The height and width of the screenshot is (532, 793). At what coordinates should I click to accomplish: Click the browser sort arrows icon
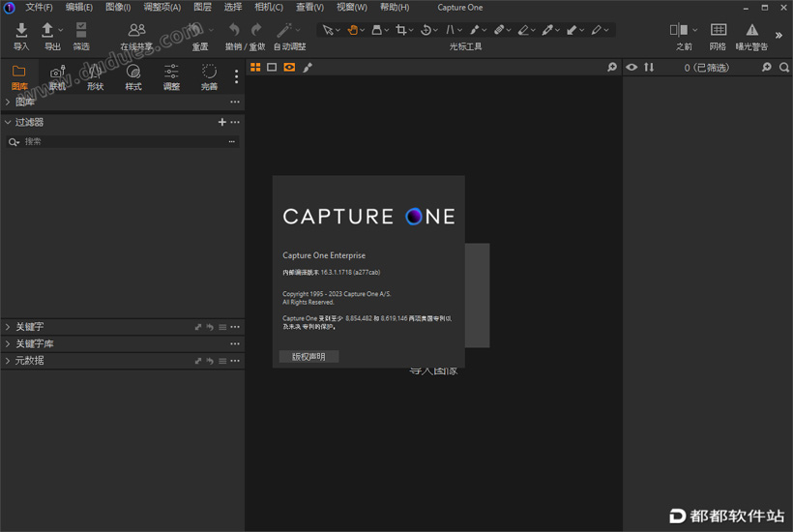649,68
